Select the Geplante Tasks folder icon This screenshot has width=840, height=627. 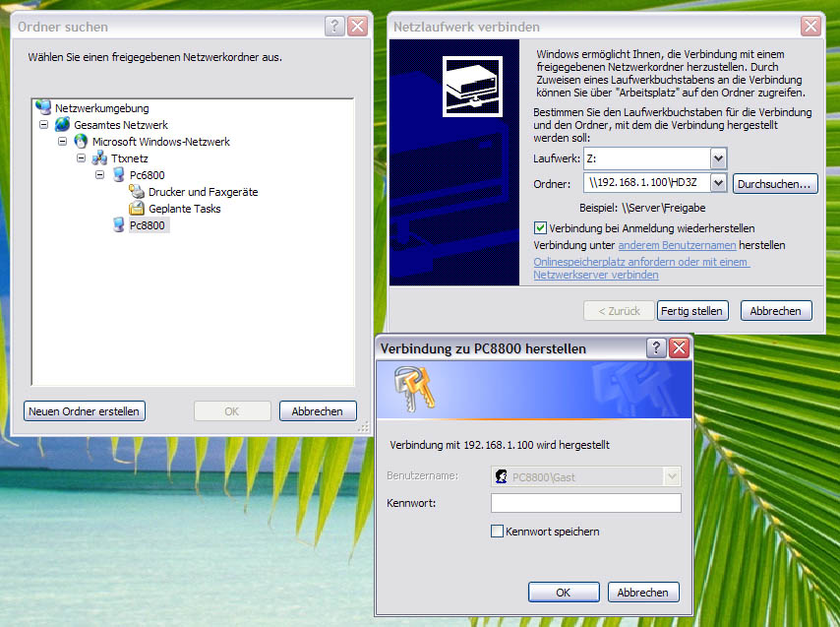click(137, 208)
